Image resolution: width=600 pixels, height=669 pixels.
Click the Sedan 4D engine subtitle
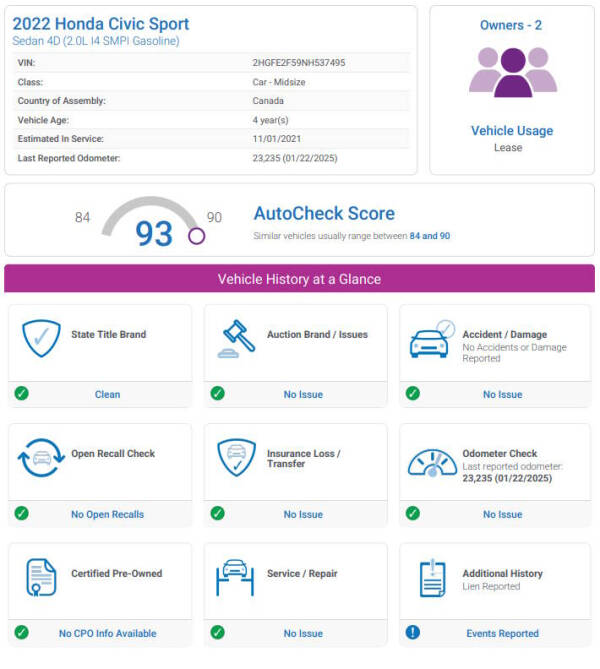[x=96, y=41]
